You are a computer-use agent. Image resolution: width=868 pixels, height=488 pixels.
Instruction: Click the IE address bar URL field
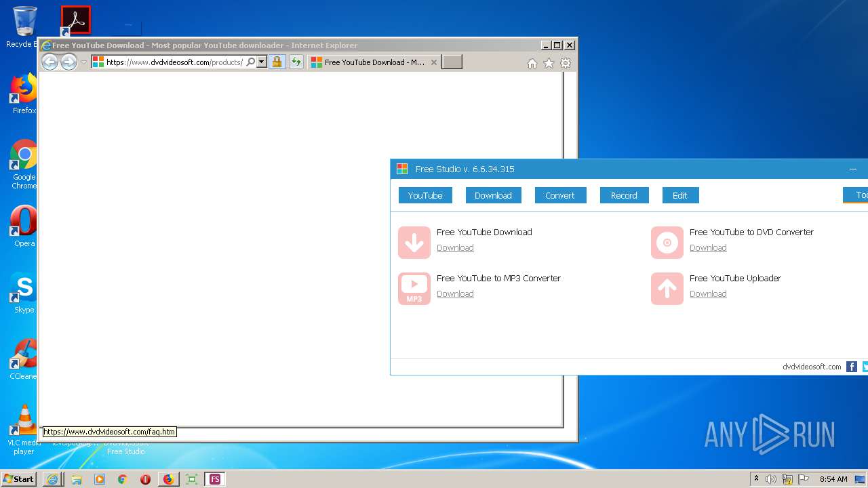click(x=174, y=62)
